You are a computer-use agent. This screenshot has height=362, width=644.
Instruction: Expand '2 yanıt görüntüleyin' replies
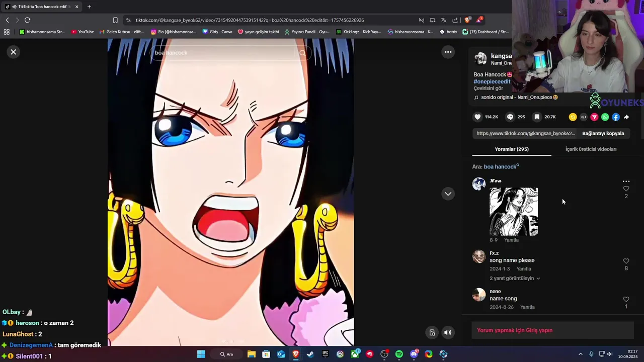click(515, 278)
